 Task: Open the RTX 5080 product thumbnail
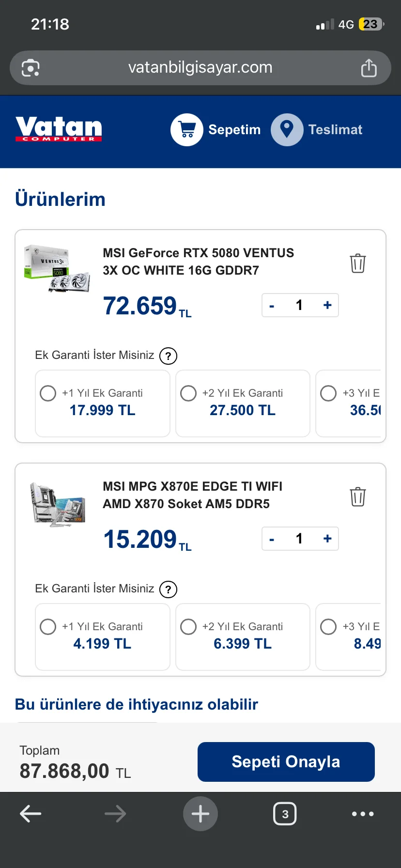(x=57, y=268)
